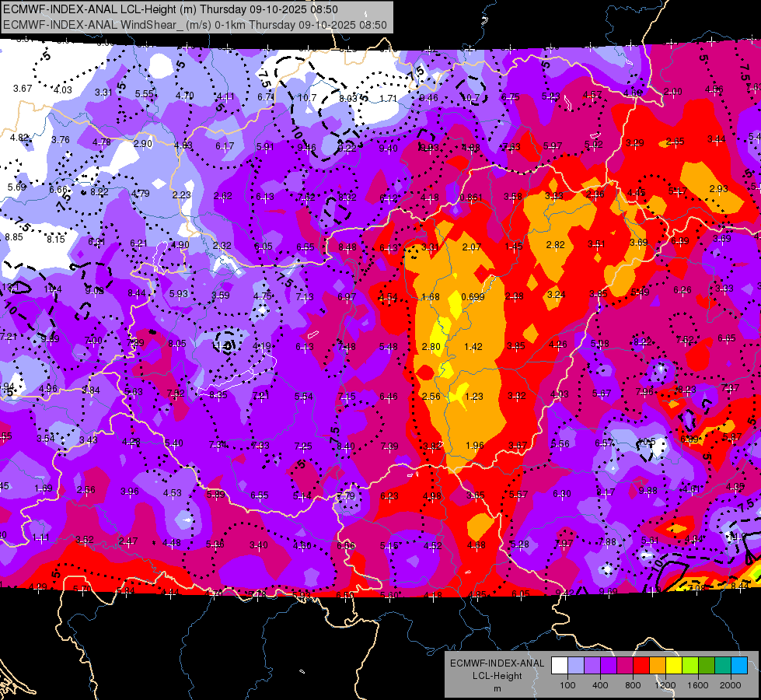The image size is (761, 700).
Task: Click the grid value '2.00'
Action: (672, 92)
